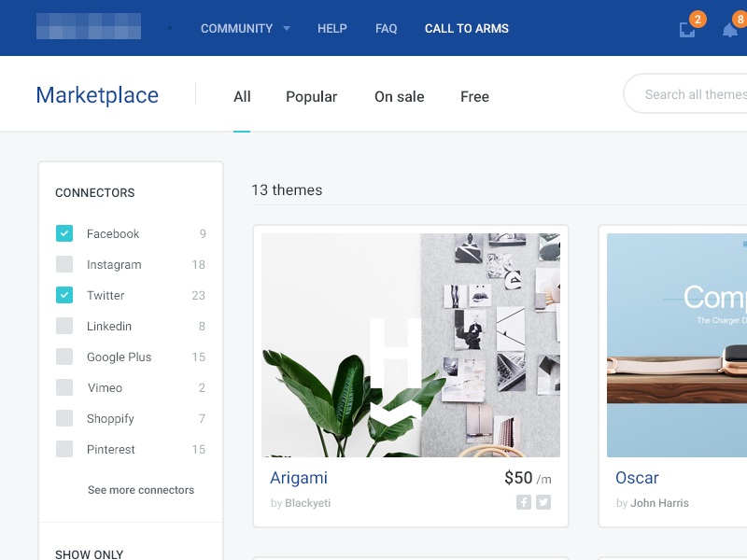
Task: Open the notifications bell icon
Action: coord(729,30)
